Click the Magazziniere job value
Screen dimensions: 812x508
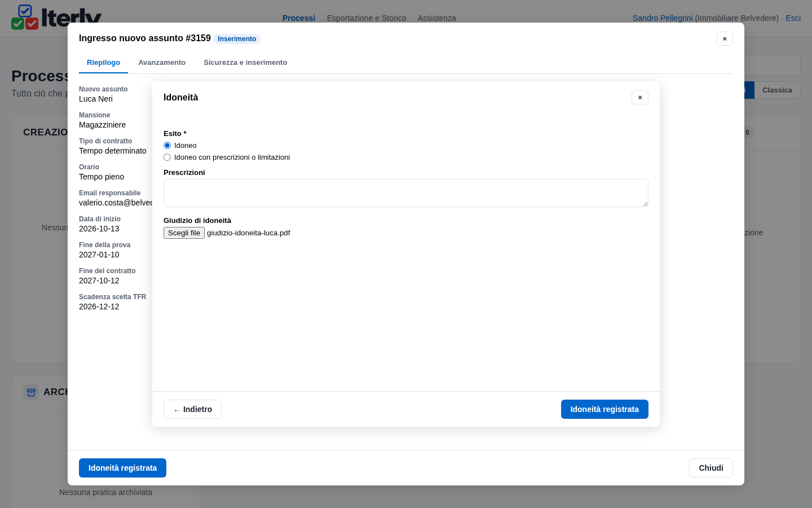click(103, 125)
